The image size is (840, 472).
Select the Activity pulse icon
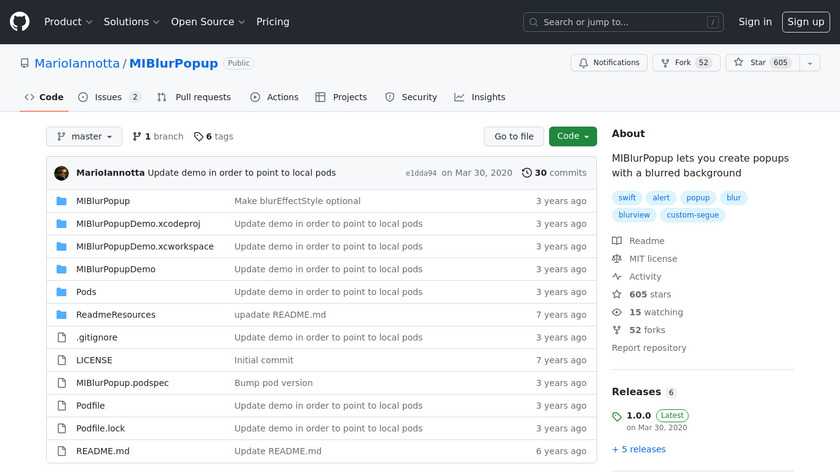pos(617,276)
